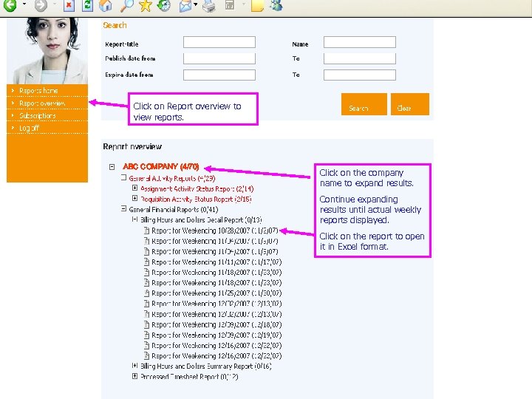Viewport: 532px width, 399px height.
Task: Focus the To field beside Expire date
Action: 360,75
